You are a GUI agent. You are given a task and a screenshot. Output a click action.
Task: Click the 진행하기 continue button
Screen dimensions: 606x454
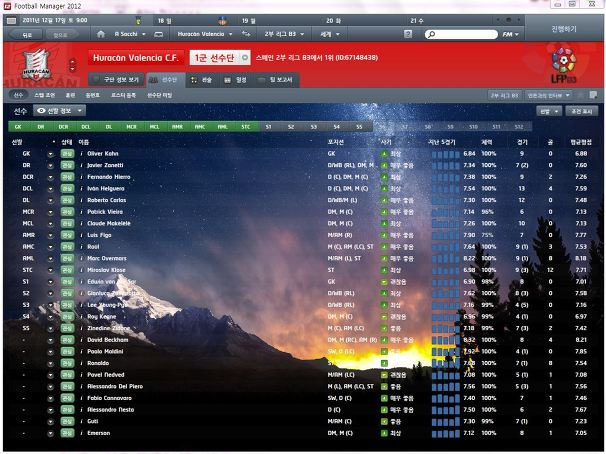point(563,29)
